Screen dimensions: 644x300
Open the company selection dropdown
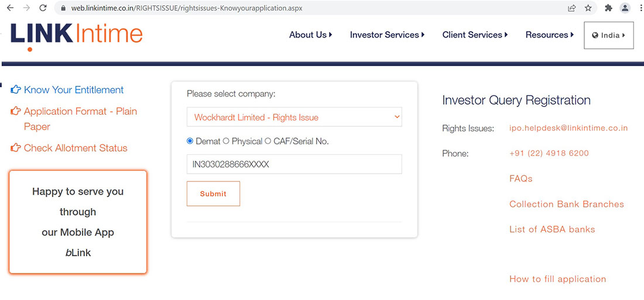tap(294, 117)
